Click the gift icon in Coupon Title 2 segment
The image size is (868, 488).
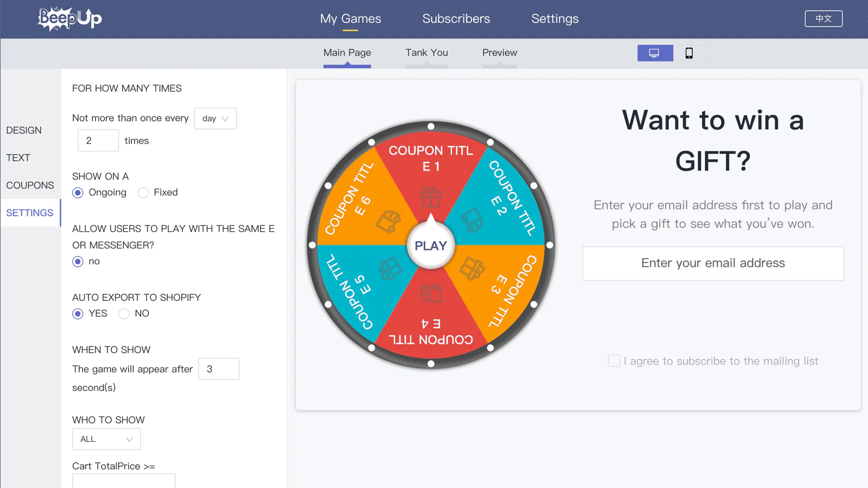[472, 220]
